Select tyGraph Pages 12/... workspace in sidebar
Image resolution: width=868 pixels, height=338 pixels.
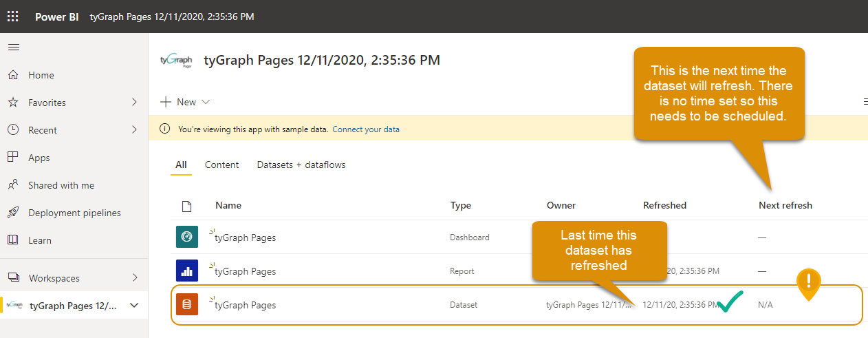pos(74,305)
